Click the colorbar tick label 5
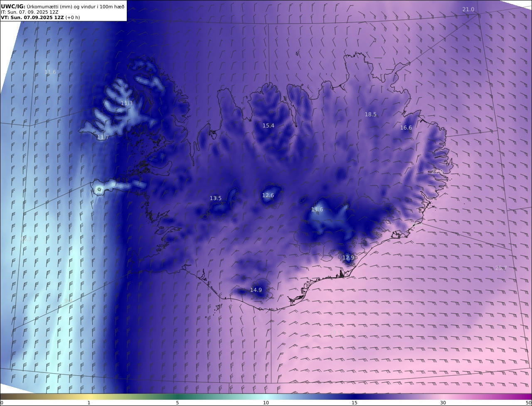Viewport: 532px width, 406px height. tap(177, 403)
